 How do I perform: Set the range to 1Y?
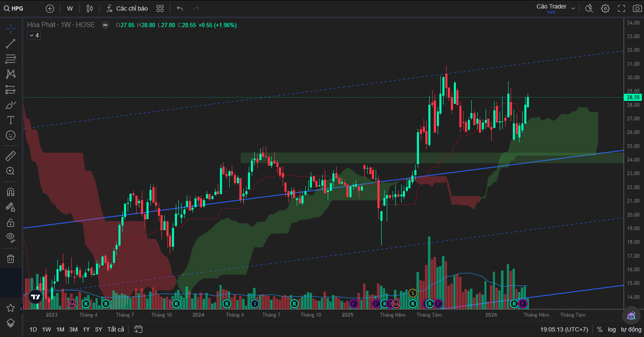point(86,329)
